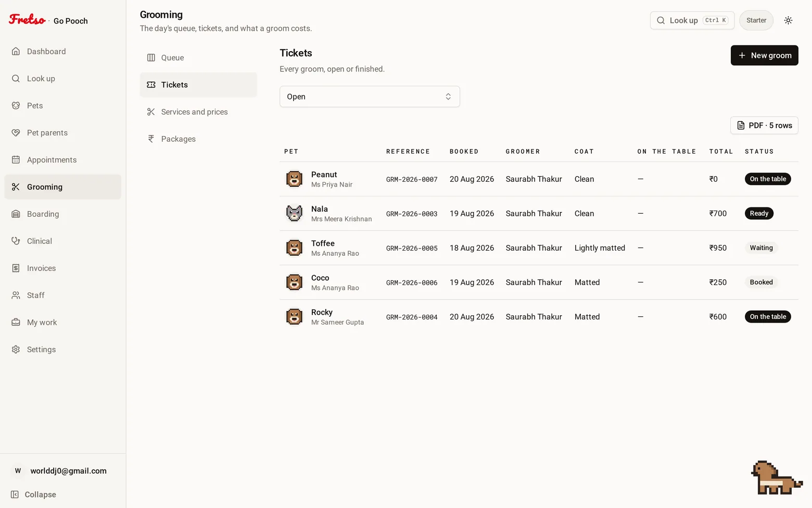Export the PDF with 5 rows
Viewport: 812px width, 508px height.
[764, 125]
